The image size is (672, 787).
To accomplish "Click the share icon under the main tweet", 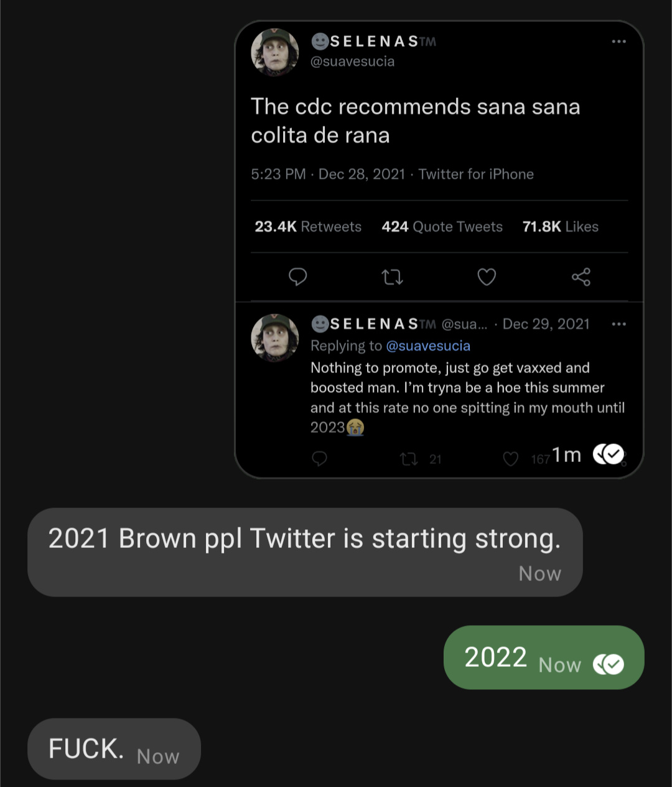I will coord(581,276).
